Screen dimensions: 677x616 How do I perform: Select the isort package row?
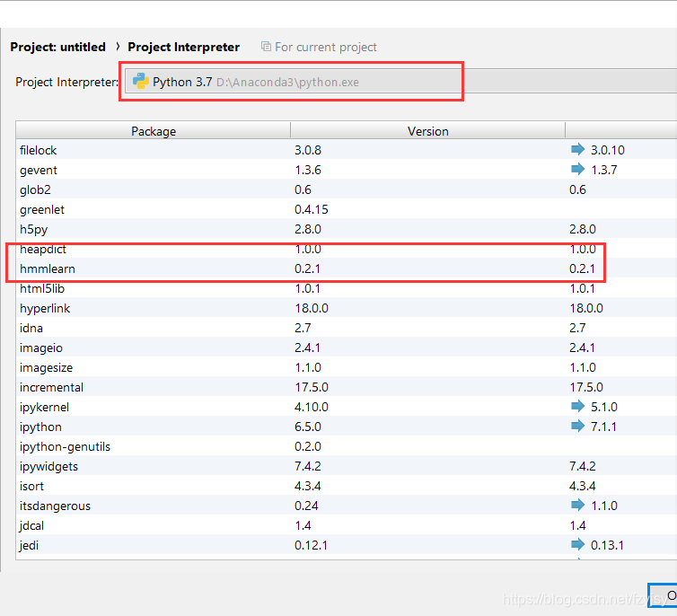coord(347,486)
